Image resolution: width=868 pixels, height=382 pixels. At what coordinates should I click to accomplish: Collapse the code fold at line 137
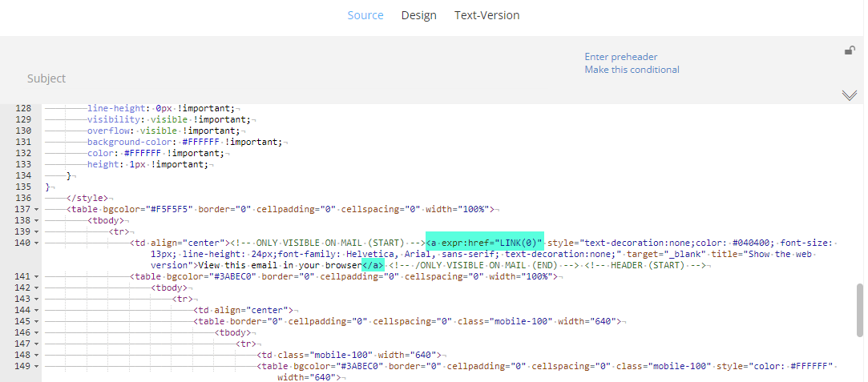(x=38, y=209)
